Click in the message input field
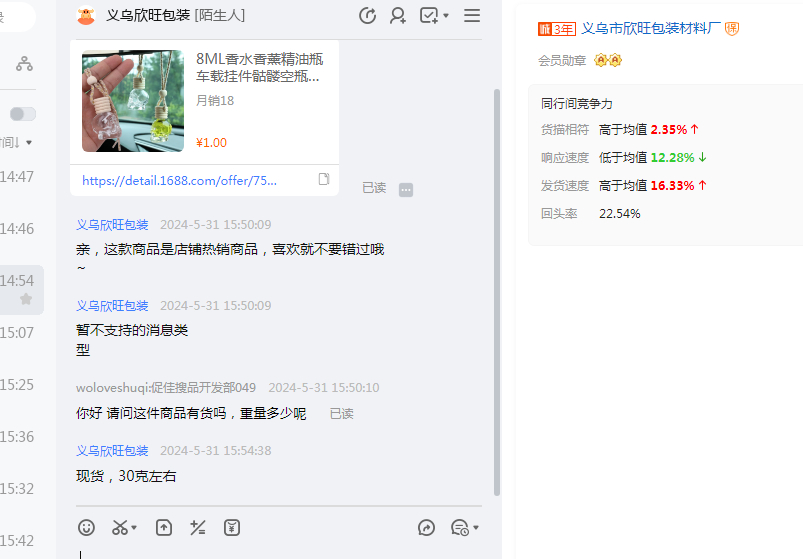The image size is (803, 559). coord(279,552)
